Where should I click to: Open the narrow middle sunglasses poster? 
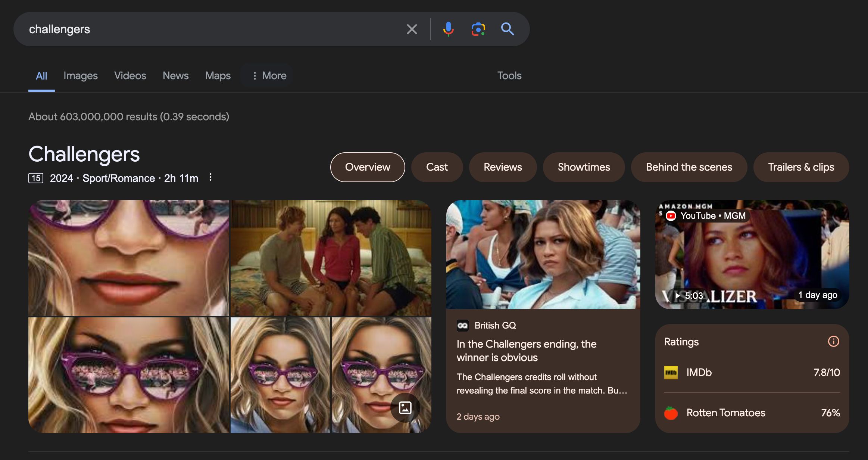coord(280,375)
